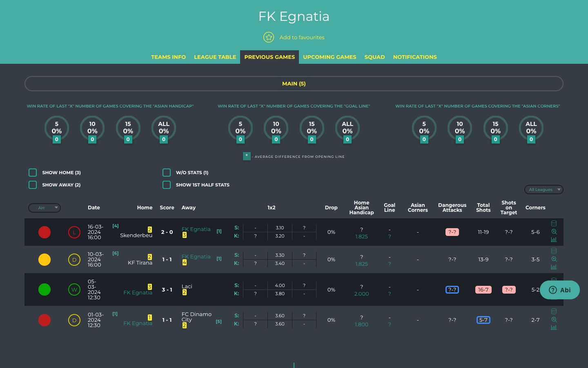Click the Asian Corners ALL games circle
Screen dimensions: 588x368
[531, 128]
